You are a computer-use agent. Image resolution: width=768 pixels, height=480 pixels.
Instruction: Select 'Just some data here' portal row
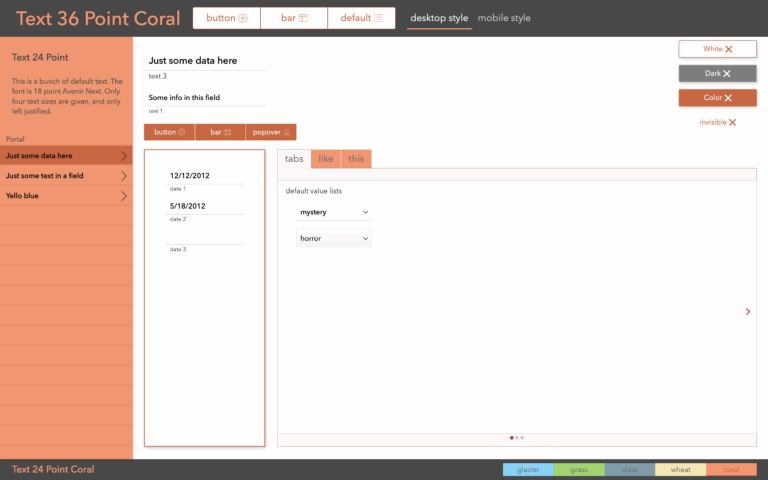[x=66, y=156]
